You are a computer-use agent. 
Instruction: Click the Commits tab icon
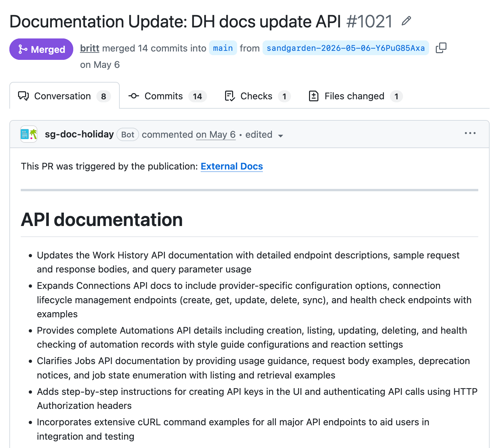coord(134,96)
